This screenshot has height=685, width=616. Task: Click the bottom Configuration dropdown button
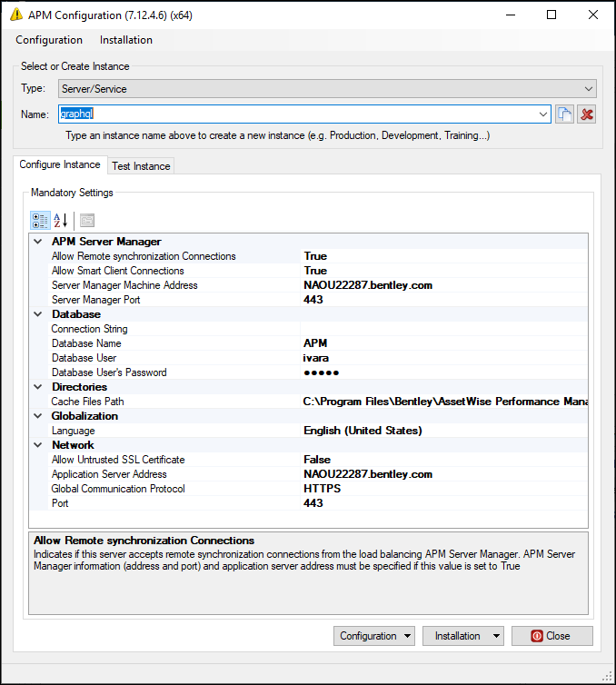(376, 636)
